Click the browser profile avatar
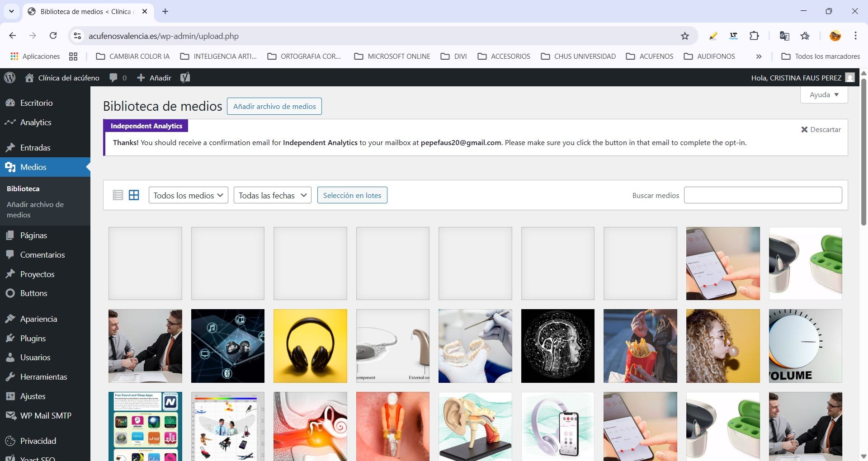The image size is (868, 461). pyautogui.click(x=835, y=36)
